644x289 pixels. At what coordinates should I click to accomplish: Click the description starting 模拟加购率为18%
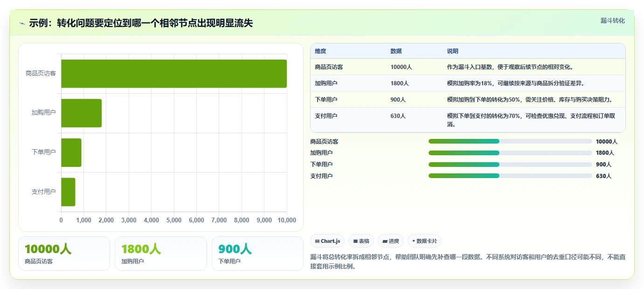coord(516,83)
